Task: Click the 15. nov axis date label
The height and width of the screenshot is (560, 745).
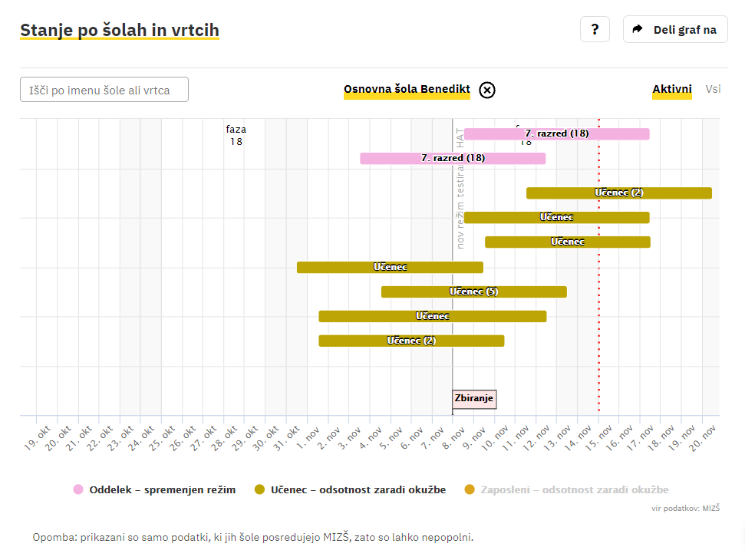Action: tap(591, 437)
